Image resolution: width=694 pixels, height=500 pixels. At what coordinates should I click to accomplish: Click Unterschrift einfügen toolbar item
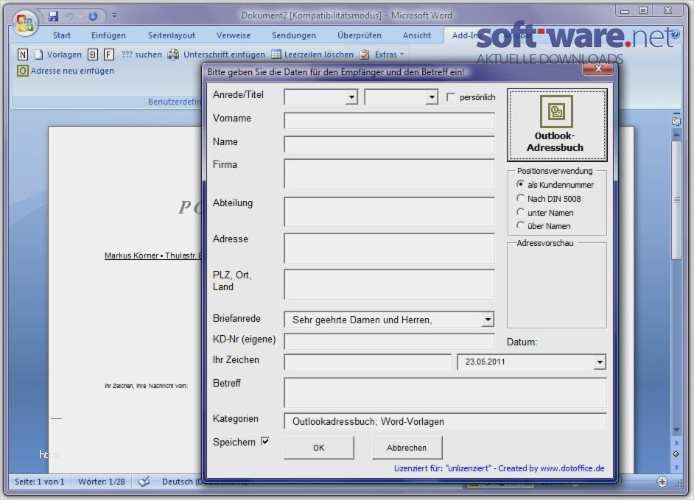click(x=217, y=54)
